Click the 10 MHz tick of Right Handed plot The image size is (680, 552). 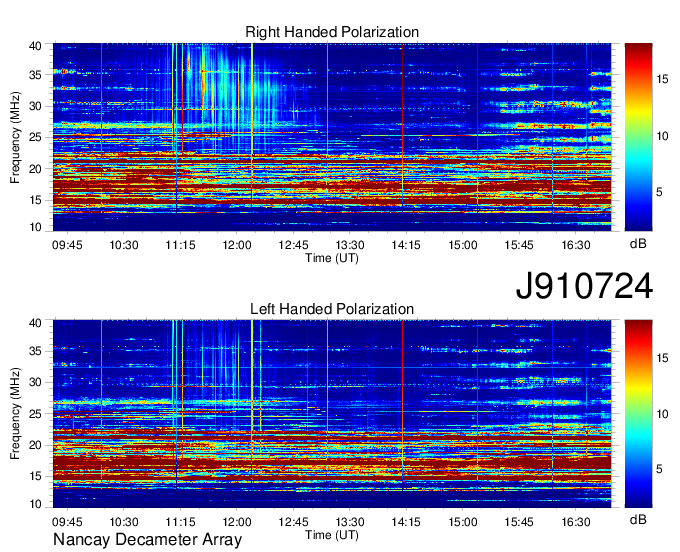coord(36,227)
